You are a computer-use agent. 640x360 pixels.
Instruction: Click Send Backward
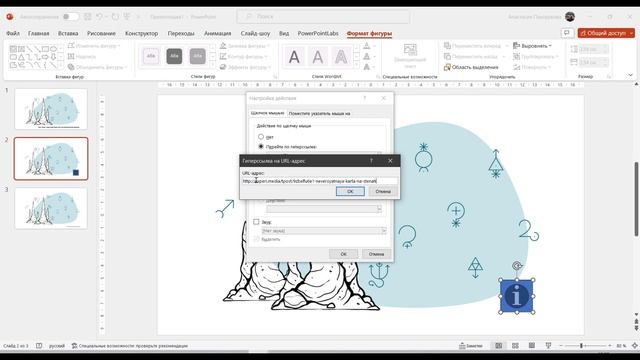point(471,56)
